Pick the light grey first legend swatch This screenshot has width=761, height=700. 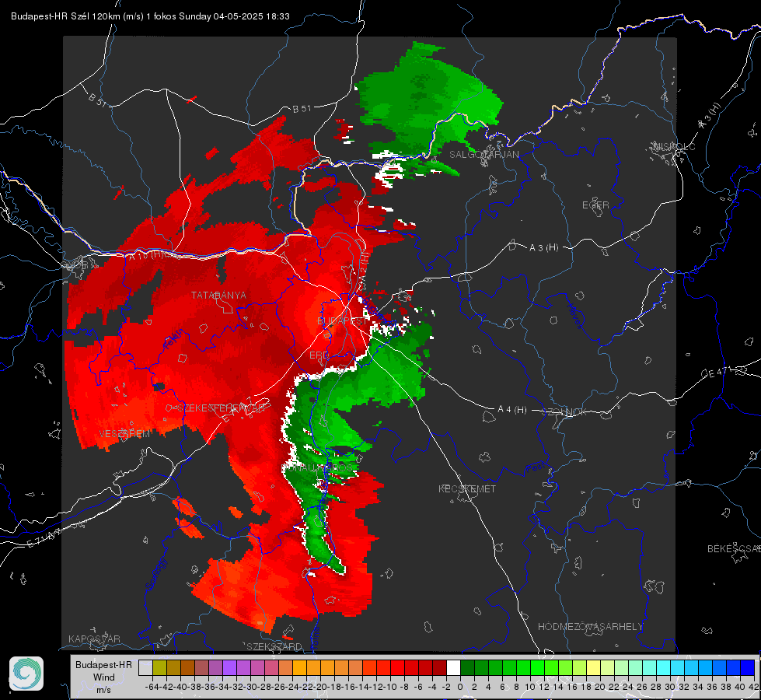145,667
